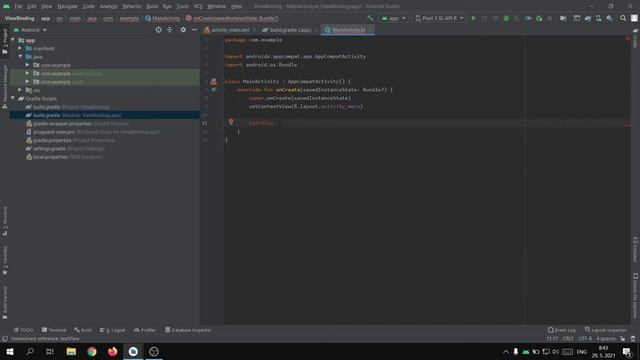Screen dimensions: 640x360
Task: Open the Profiler tool window
Action: coord(145,330)
